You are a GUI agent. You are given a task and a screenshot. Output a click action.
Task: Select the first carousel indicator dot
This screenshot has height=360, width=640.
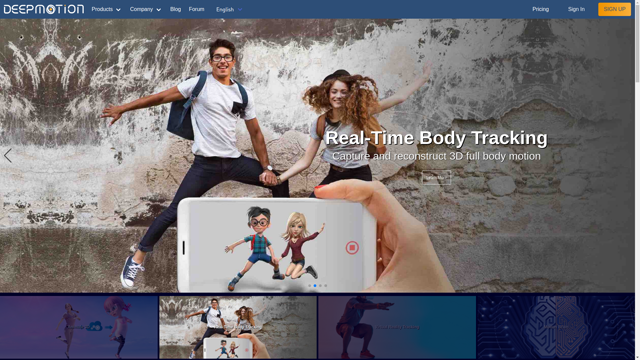[x=310, y=286]
